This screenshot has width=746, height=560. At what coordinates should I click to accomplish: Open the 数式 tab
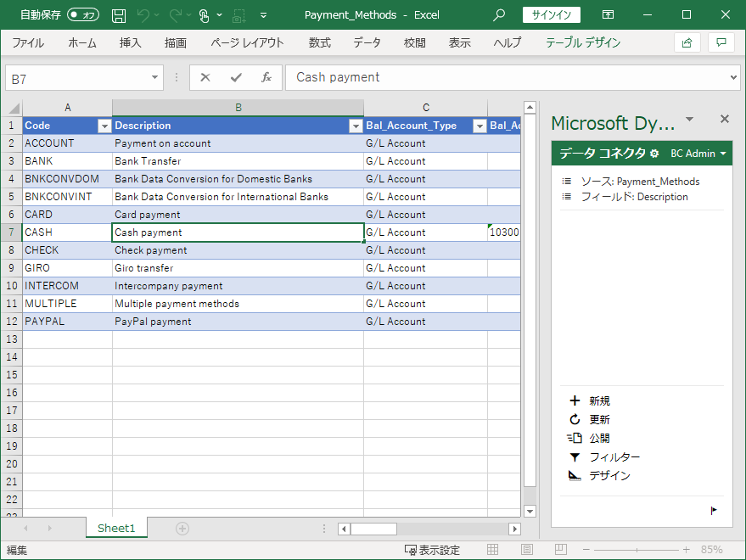coord(320,42)
